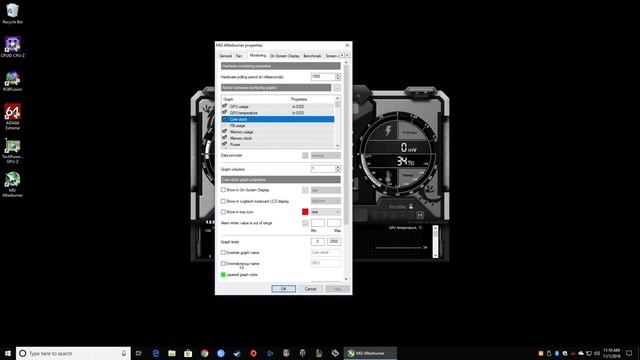
Task: Enable Override graph name checkbox
Action: click(223, 253)
